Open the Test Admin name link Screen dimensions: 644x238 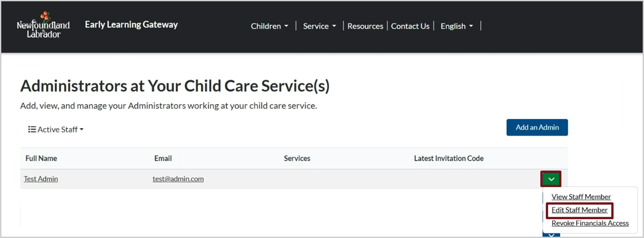41,179
